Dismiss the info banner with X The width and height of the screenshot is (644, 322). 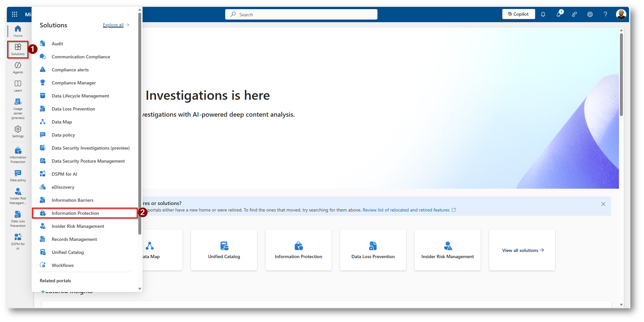tap(603, 204)
